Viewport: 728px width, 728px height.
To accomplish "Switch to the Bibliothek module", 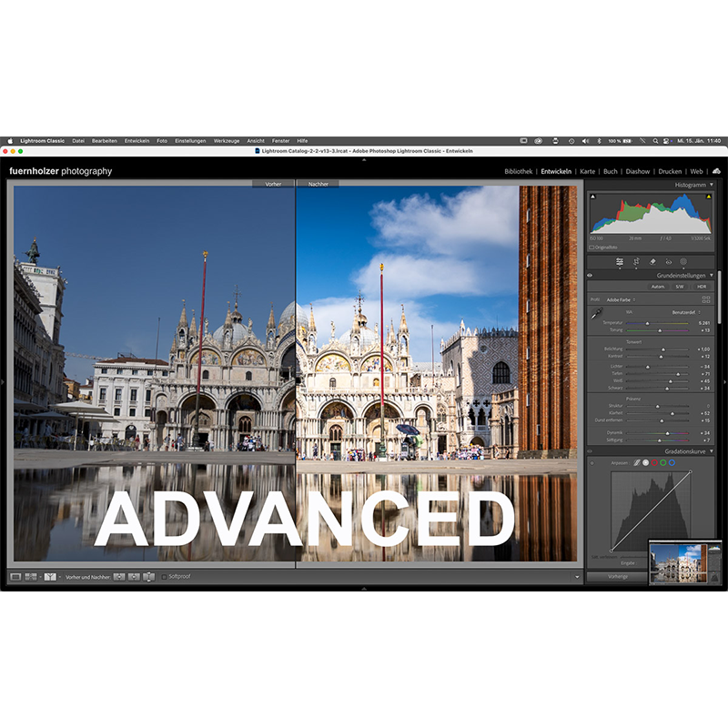I will (518, 171).
